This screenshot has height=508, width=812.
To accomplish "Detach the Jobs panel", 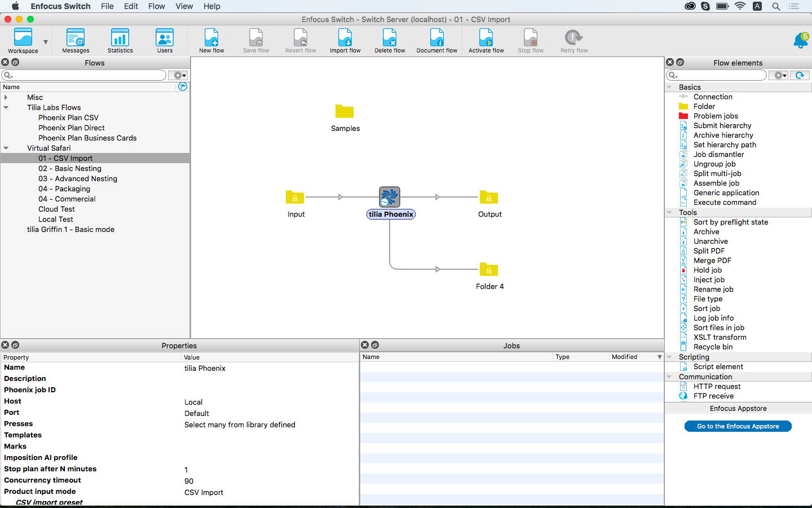I will tap(375, 345).
